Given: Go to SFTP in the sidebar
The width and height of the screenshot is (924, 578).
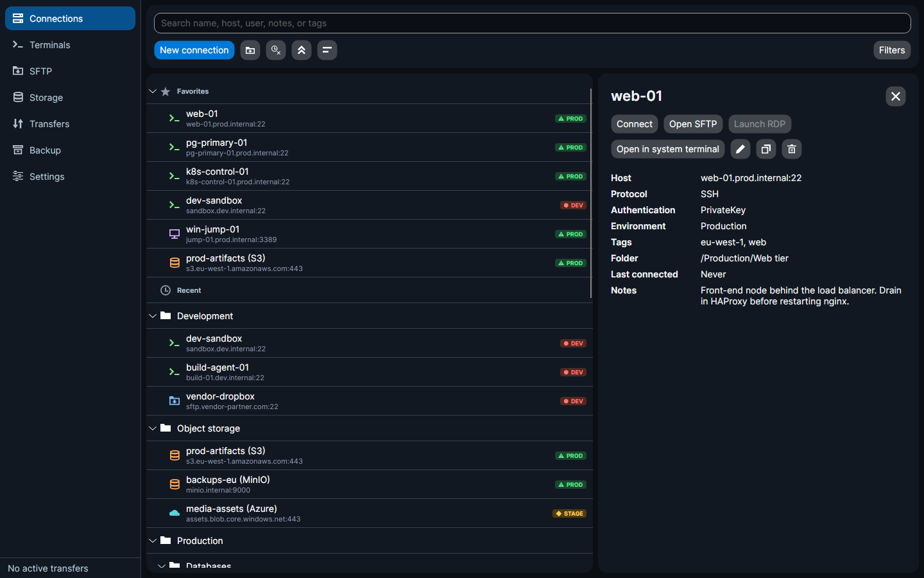Looking at the screenshot, I should 70,71.
